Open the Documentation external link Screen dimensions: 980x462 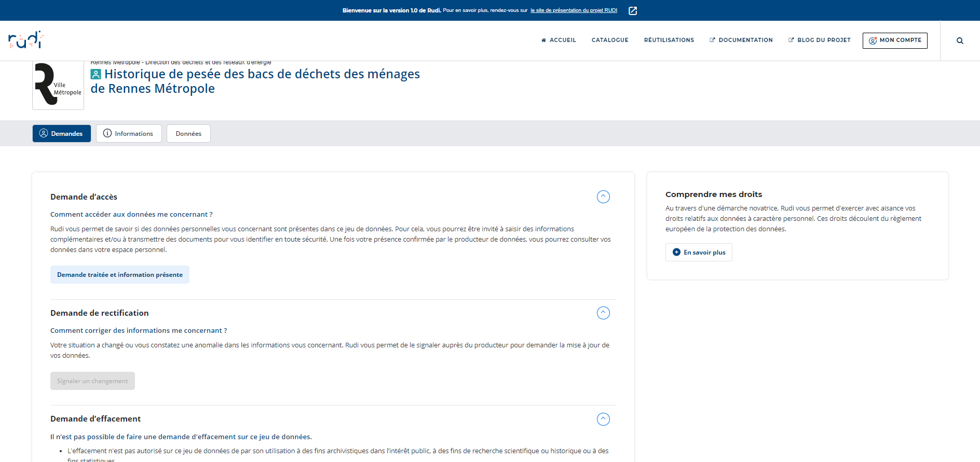(x=741, y=40)
